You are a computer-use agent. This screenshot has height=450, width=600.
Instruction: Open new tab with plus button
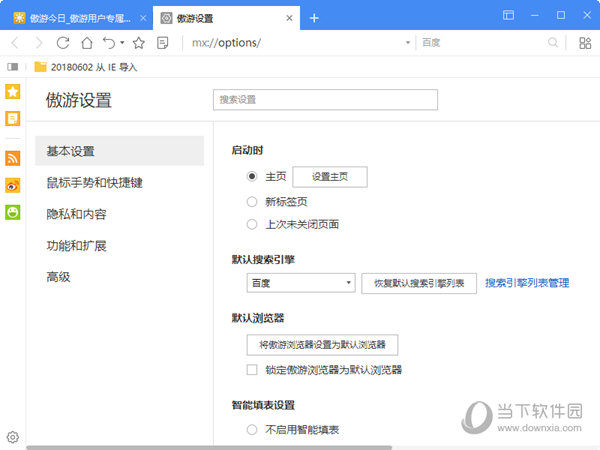click(314, 18)
